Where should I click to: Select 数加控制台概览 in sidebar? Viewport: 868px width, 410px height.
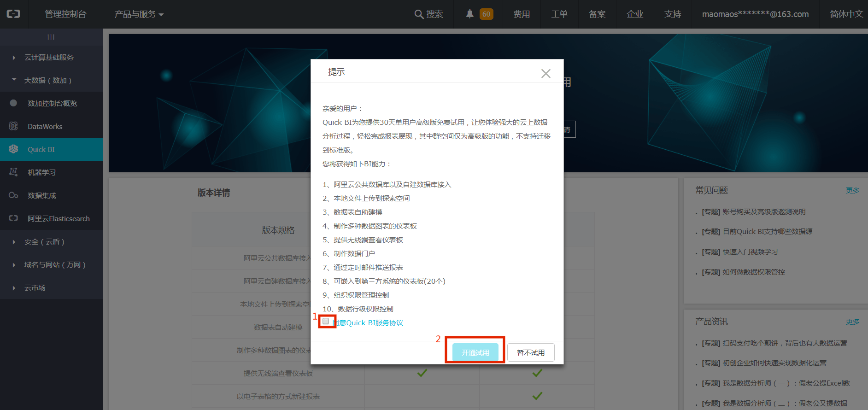pyautogui.click(x=52, y=103)
